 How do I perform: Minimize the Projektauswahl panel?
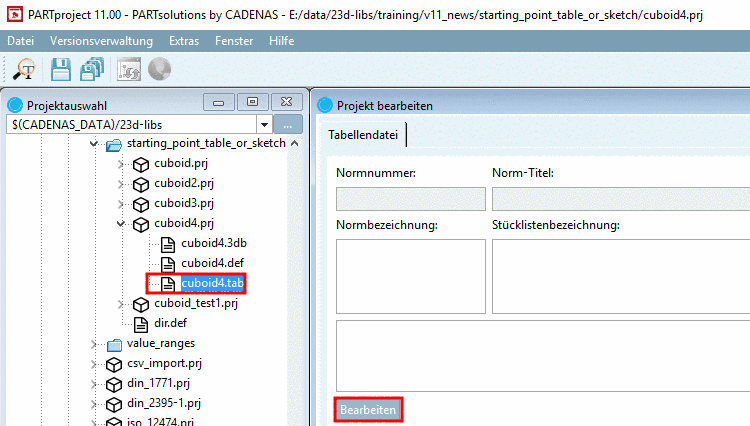(219, 102)
